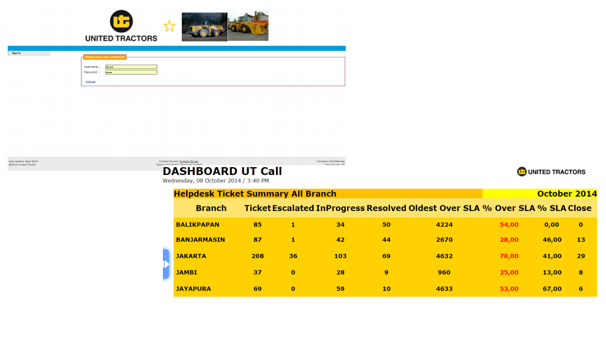Image resolution: width=606 pixels, height=364 pixels.
Task: Open the Content Owner link in footer
Action: 189,161
